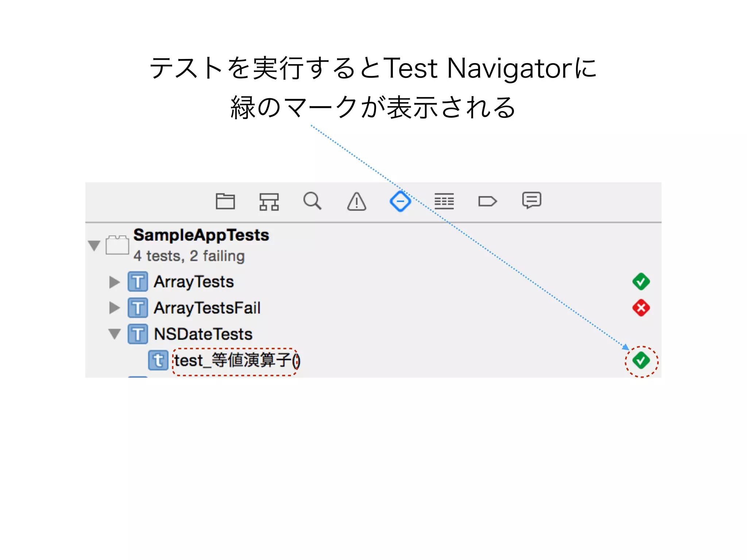
Task: Expand the ArrayTests class disclosure triangle
Action: tap(114, 282)
